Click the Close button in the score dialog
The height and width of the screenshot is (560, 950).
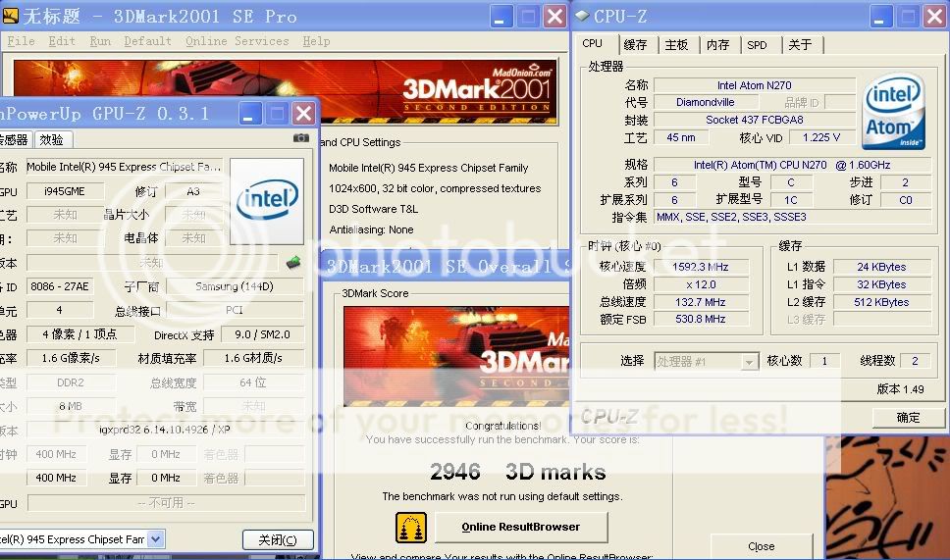(761, 546)
